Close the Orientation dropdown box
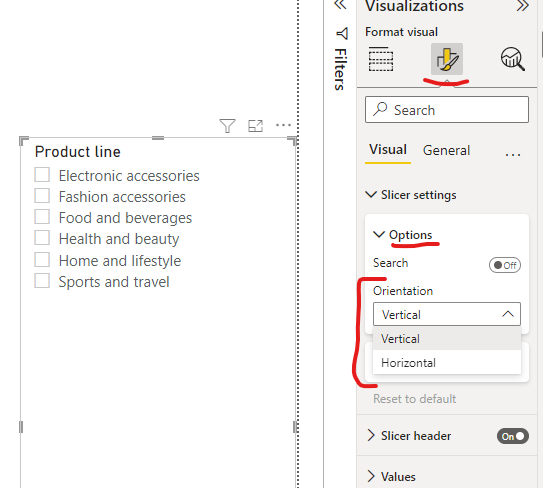 [x=447, y=314]
